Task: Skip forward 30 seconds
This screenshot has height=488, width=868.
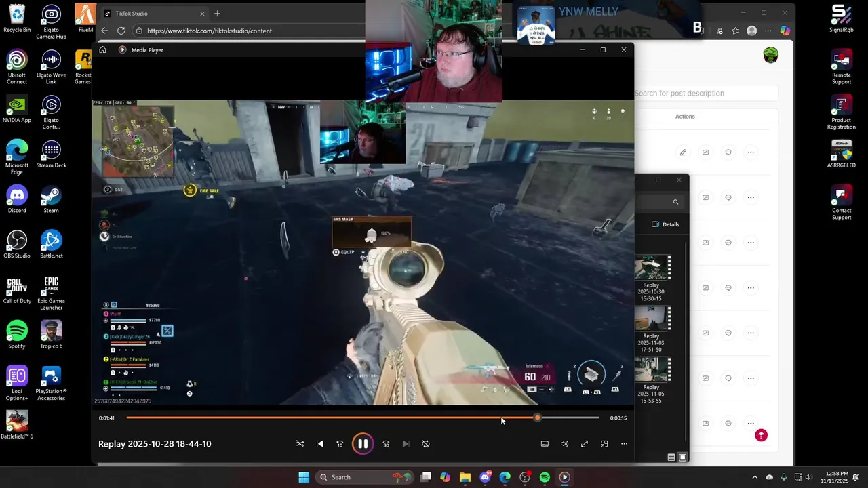Action: pyautogui.click(x=386, y=444)
